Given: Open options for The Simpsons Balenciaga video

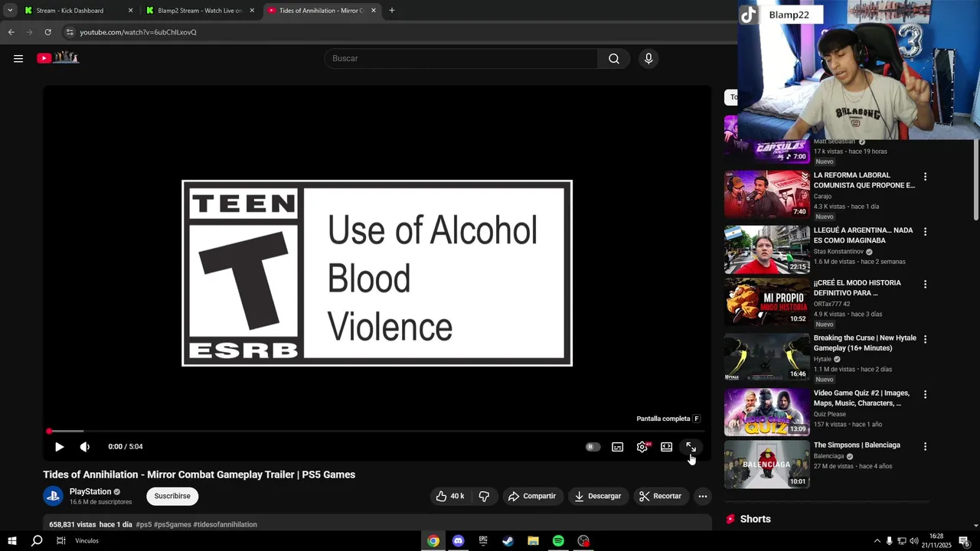Looking at the screenshot, I should 925,446.
